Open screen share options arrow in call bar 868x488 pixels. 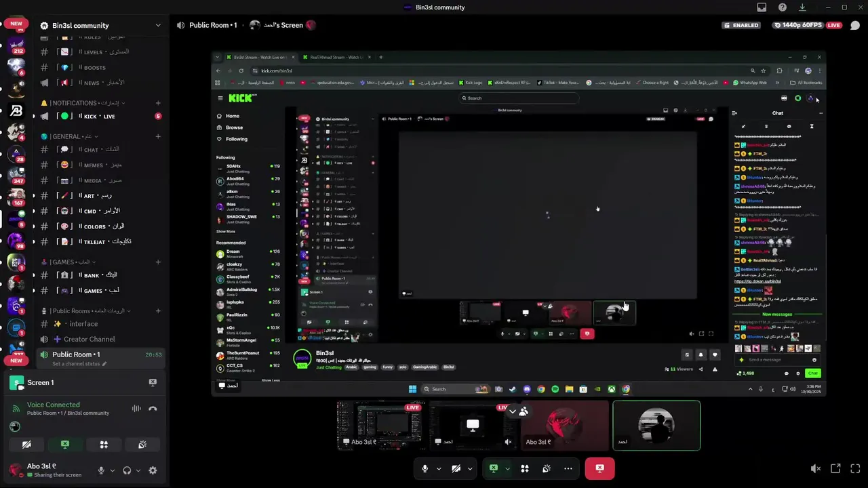click(x=507, y=468)
